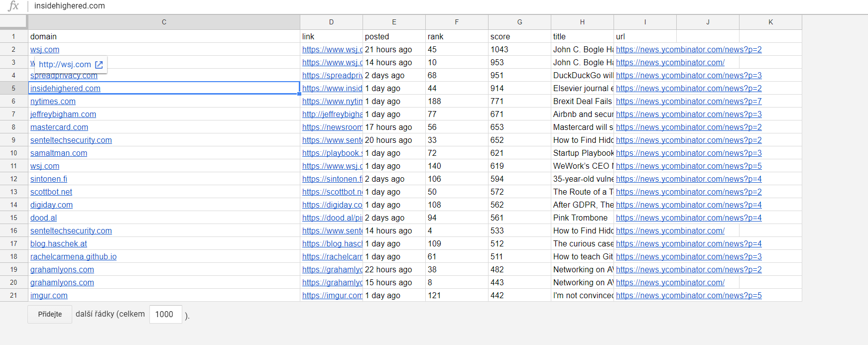Screen dimensions: 868x345
Task: Open the https://www.nytim link in row 6
Action: [332, 101]
